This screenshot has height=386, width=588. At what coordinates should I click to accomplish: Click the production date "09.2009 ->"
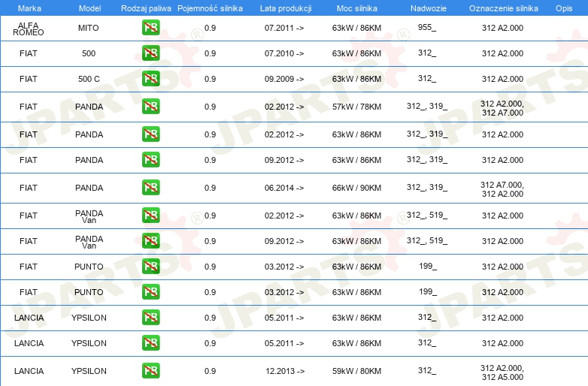284,79
